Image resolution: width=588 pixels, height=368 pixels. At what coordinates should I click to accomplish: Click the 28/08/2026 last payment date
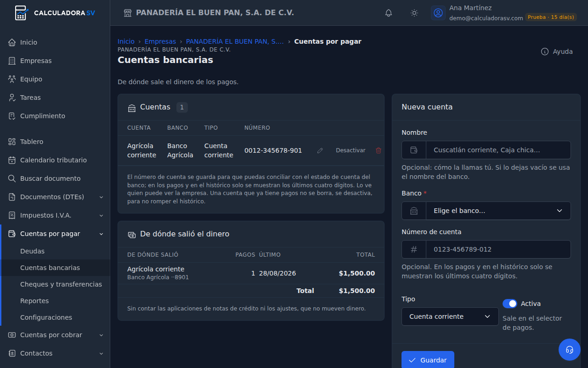click(277, 273)
